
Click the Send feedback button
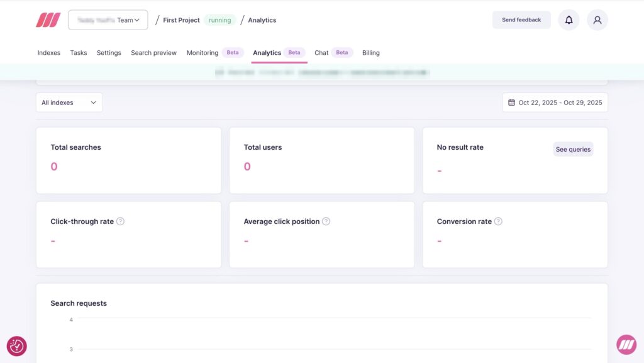pyautogui.click(x=521, y=20)
